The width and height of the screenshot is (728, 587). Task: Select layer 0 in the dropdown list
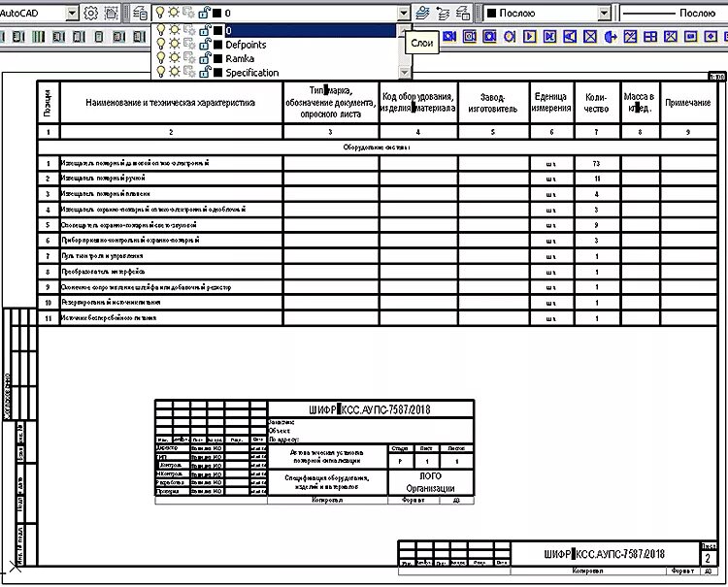point(276,31)
